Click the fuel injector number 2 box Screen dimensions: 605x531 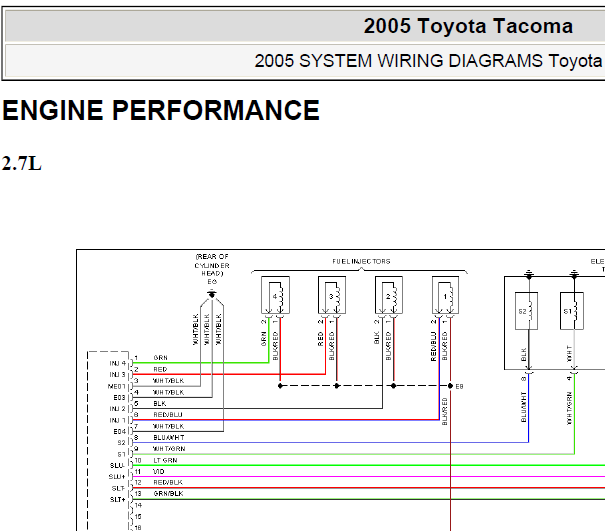tap(389, 295)
